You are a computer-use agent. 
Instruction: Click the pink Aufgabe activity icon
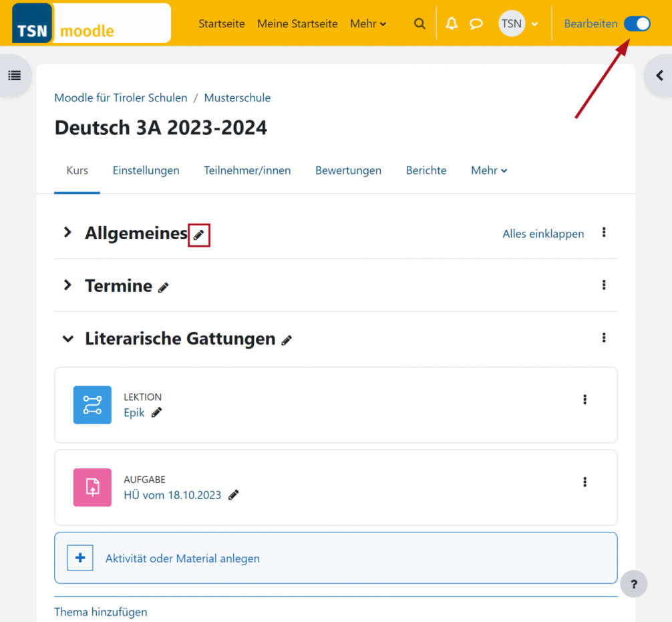[x=92, y=488]
